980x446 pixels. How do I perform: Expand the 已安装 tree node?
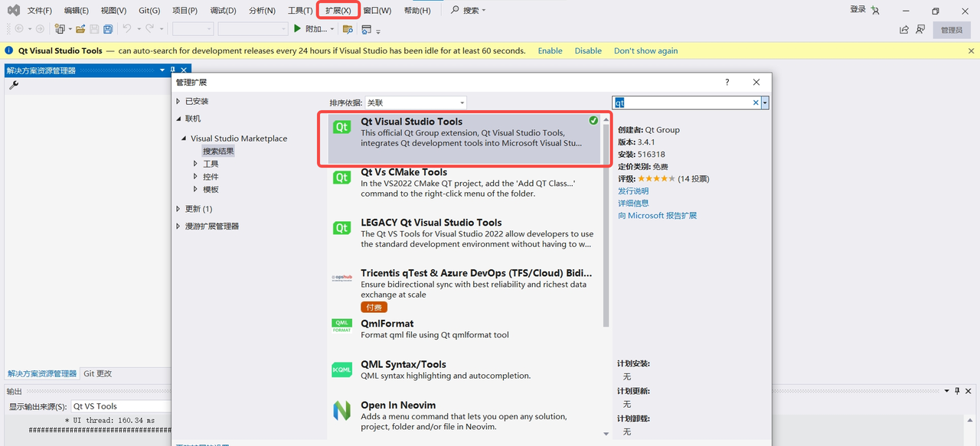(178, 101)
